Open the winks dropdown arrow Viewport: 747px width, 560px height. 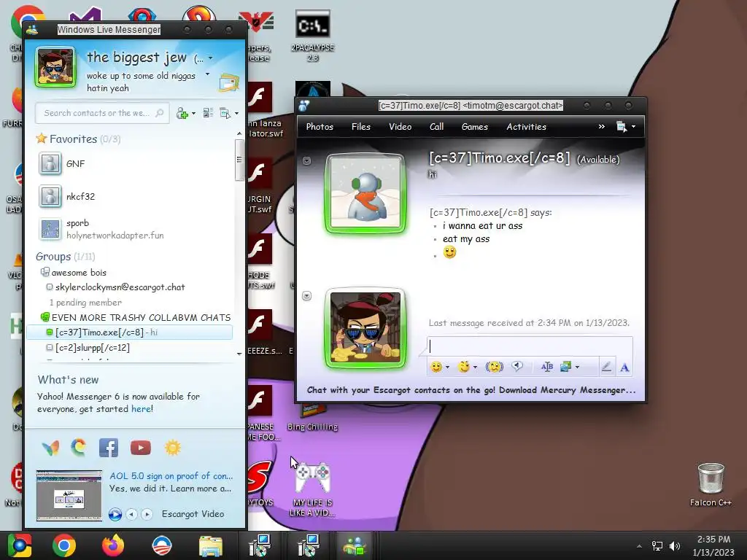pyautogui.click(x=475, y=367)
